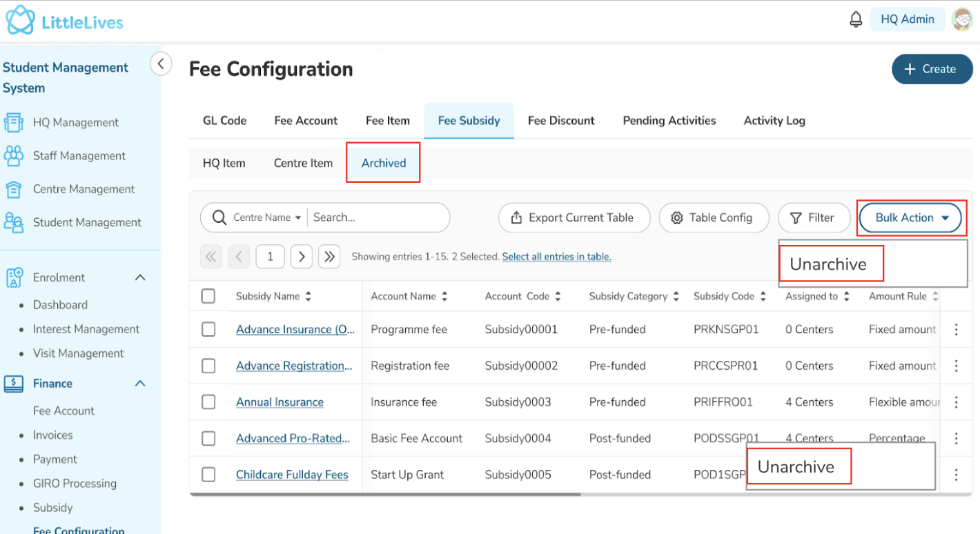
Task: Switch to the Fee Discount tab
Action: point(561,121)
